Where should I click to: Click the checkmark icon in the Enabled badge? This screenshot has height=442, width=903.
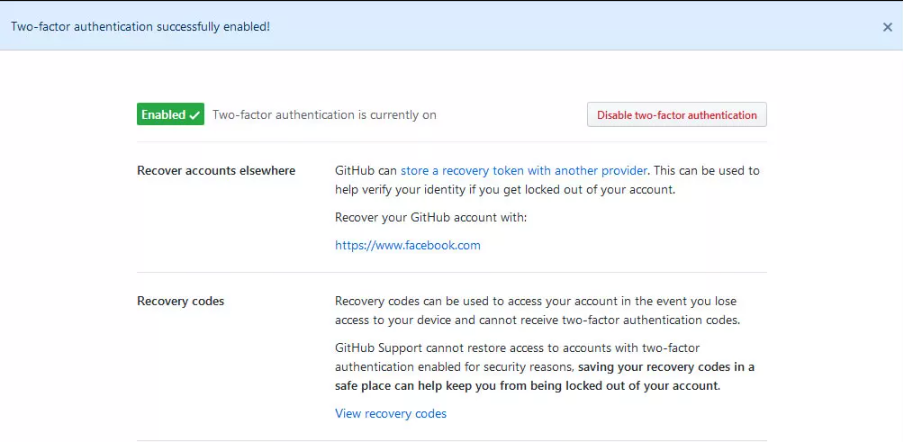pyautogui.click(x=194, y=115)
